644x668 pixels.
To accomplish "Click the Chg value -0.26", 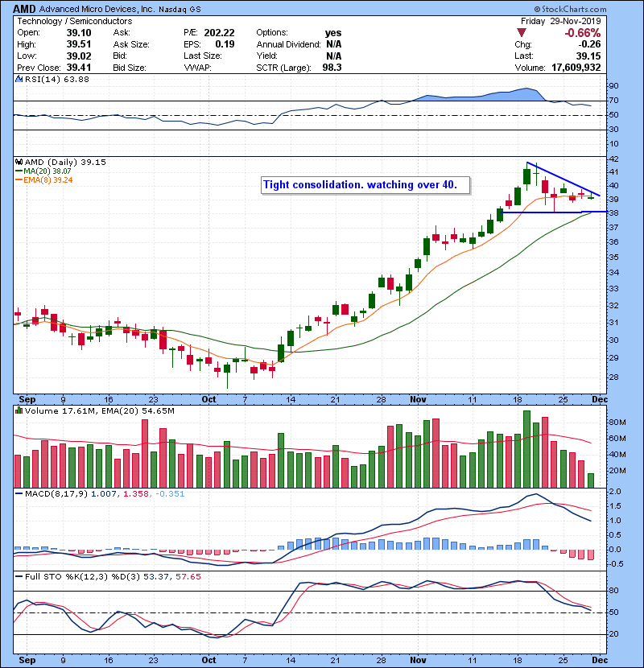I will [x=589, y=44].
